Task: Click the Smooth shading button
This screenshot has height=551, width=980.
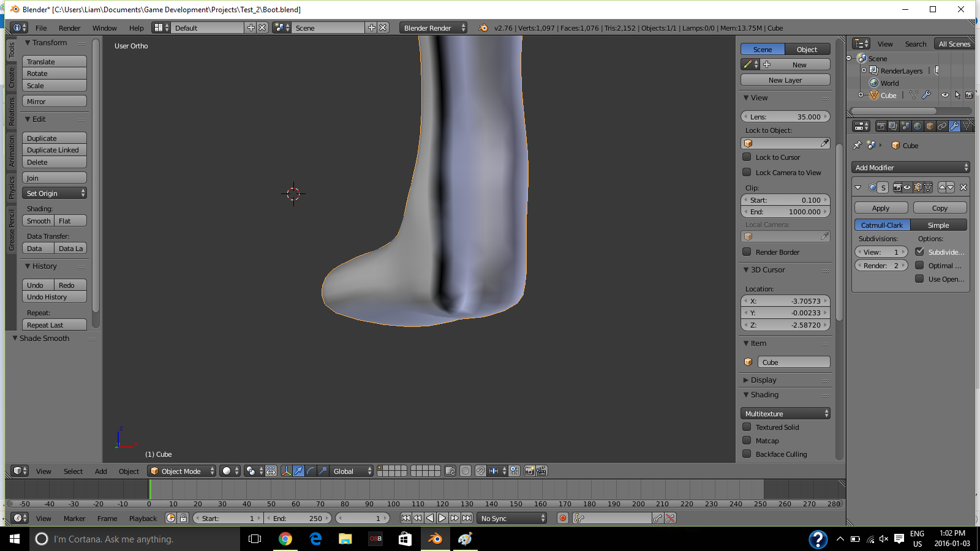Action: 38,220
